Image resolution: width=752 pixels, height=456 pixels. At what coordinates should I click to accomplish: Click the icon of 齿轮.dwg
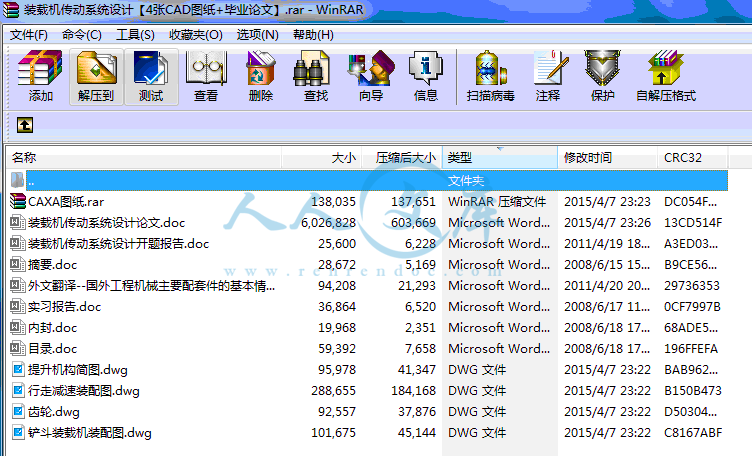click(18, 411)
